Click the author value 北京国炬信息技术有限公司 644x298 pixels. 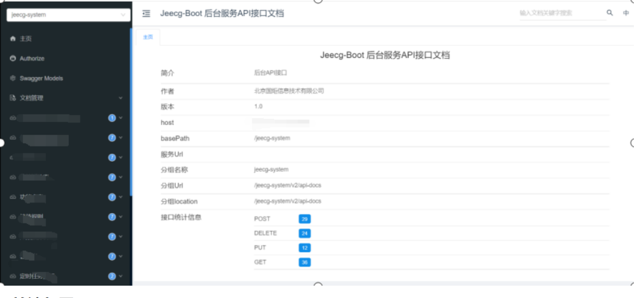click(289, 91)
